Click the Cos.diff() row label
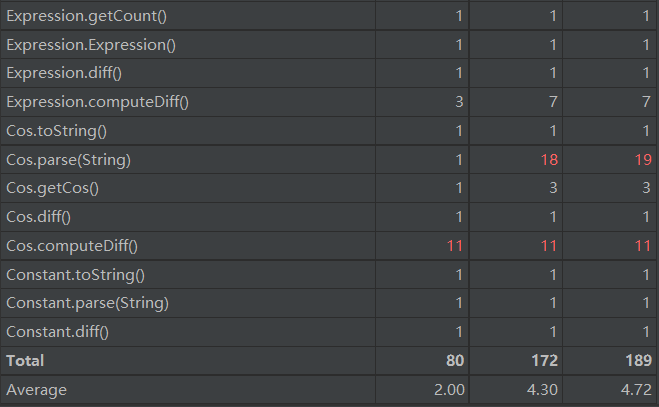Image resolution: width=659 pixels, height=407 pixels. pyautogui.click(x=45, y=217)
